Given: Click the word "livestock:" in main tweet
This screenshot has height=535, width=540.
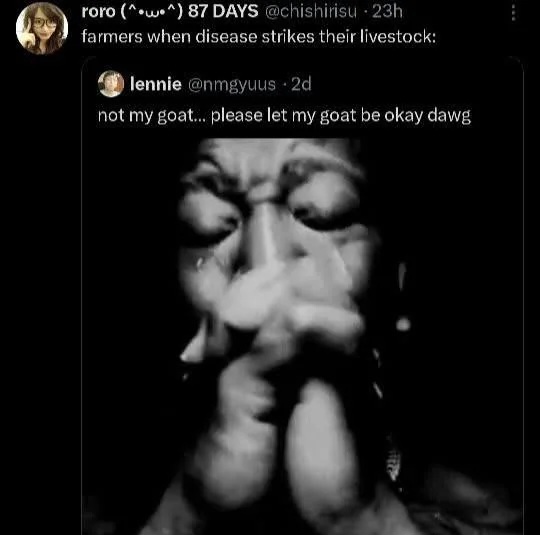Looking at the screenshot, I should coord(398,37).
